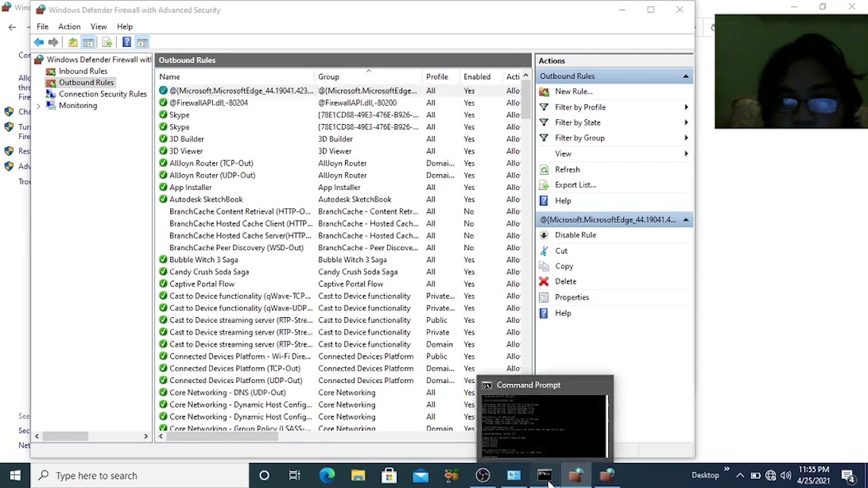Sort rules by Enabled column header
Screen dimensions: 868x488
tap(481, 77)
